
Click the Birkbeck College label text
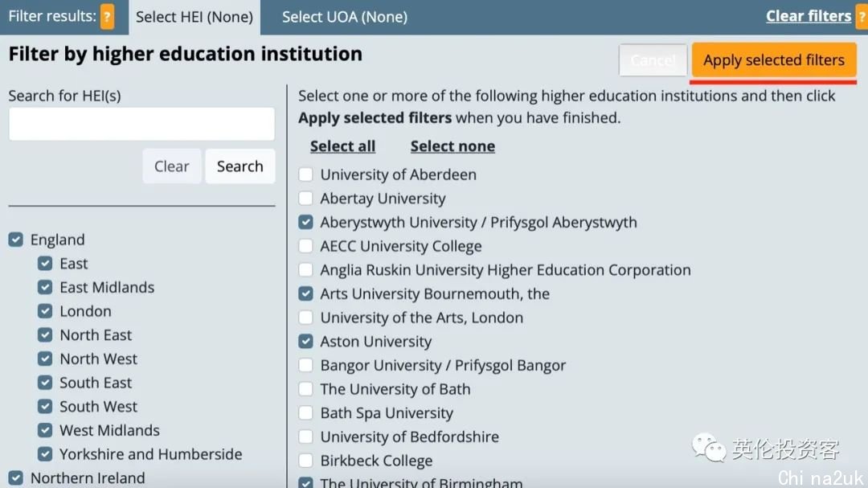(x=376, y=461)
